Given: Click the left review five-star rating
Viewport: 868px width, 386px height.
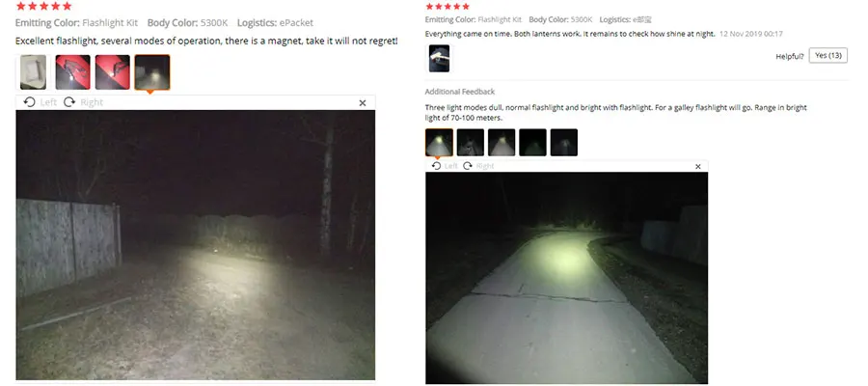Looking at the screenshot, I should (43, 6).
